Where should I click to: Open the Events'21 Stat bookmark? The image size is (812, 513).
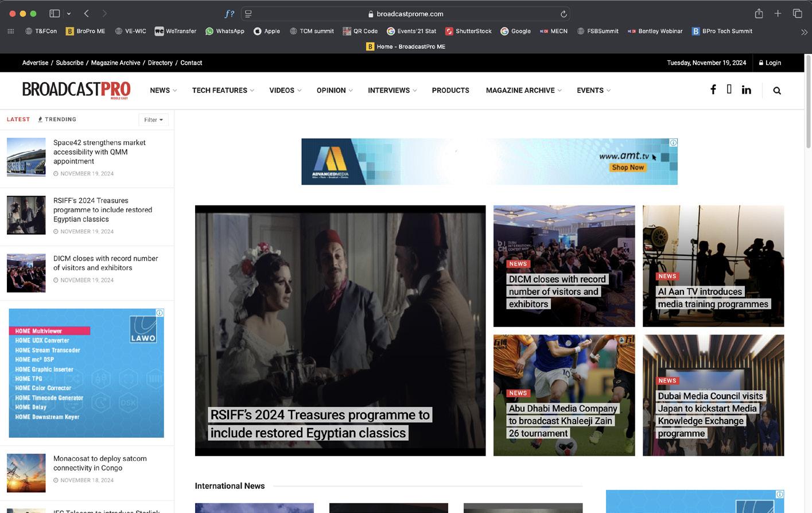pos(411,31)
